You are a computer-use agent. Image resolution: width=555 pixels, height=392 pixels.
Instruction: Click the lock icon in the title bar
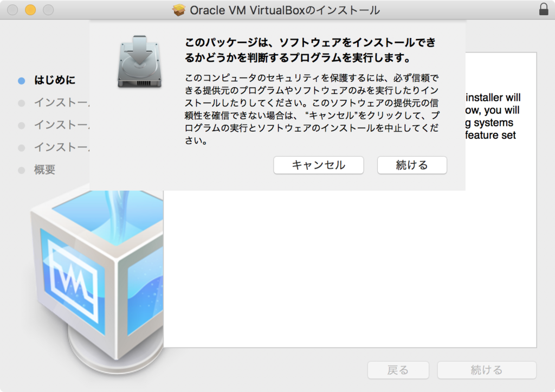pos(544,10)
